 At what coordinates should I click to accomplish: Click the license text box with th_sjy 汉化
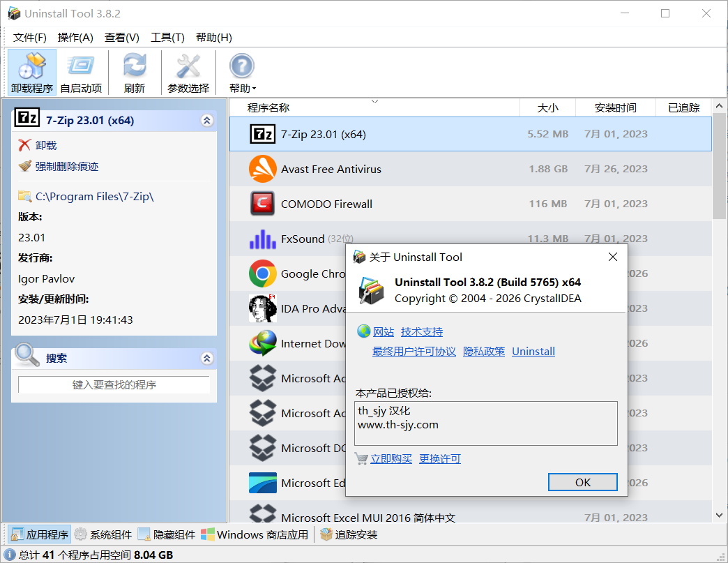[485, 423]
